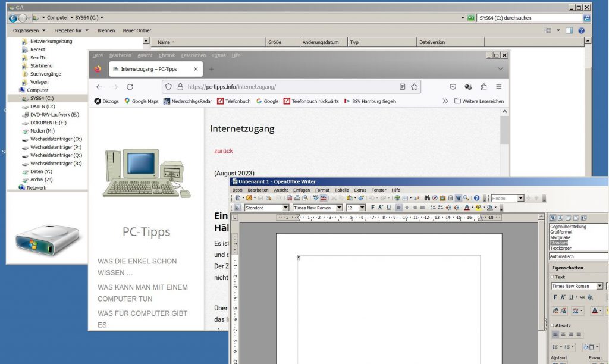Open the Lesezeichen menu in Firefox
Viewport: 609px width, 364px height.
(193, 55)
